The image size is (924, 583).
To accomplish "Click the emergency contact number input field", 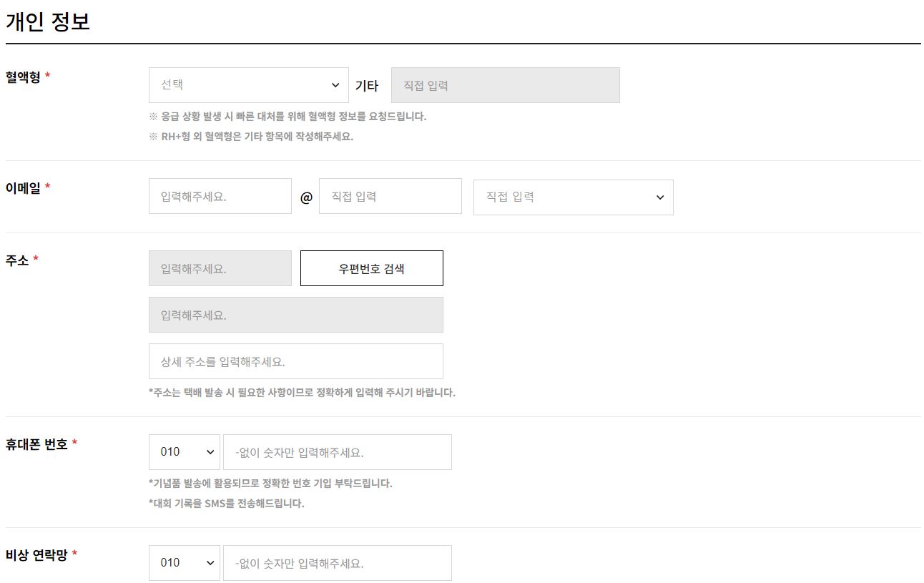I will [x=338, y=563].
